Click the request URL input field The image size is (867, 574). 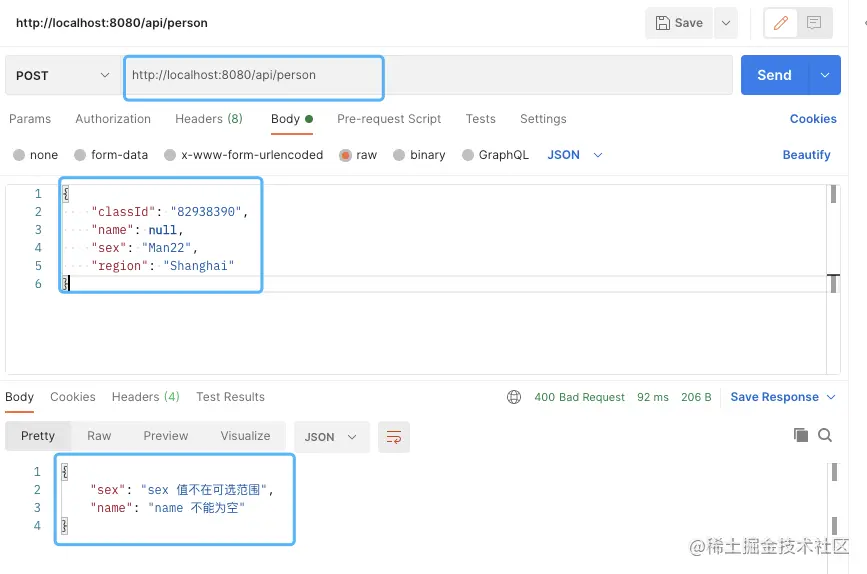pos(428,75)
